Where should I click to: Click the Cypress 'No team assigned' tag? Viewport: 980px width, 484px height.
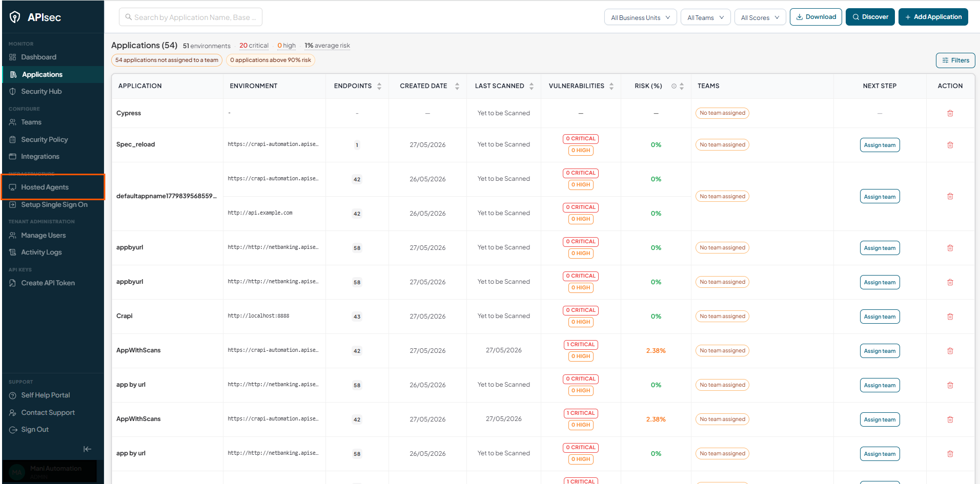[x=722, y=113]
